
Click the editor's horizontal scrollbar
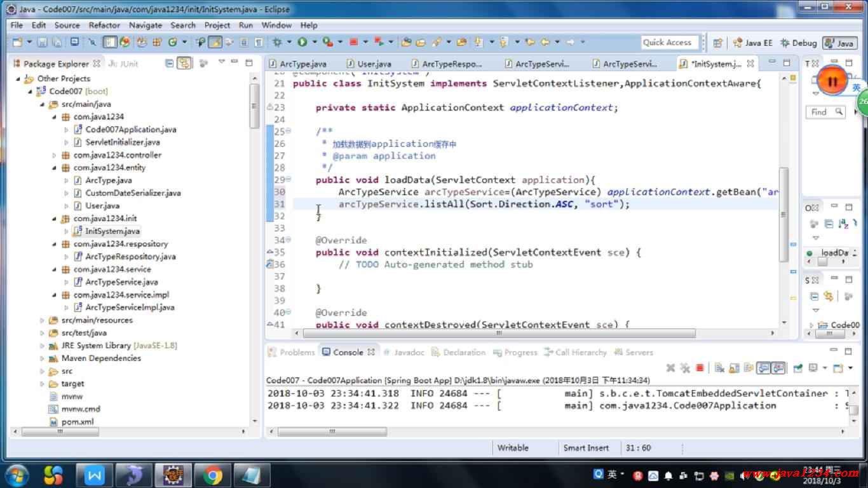[499, 332]
